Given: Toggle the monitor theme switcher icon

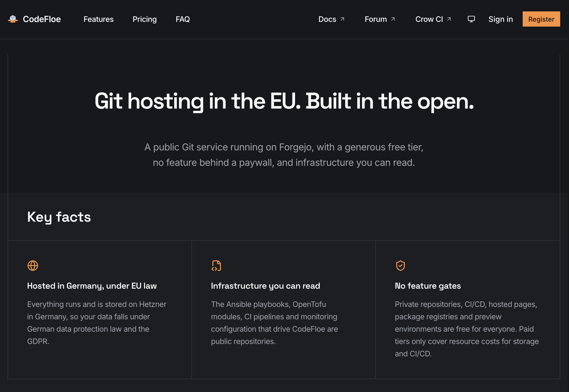Looking at the screenshot, I should (x=471, y=19).
